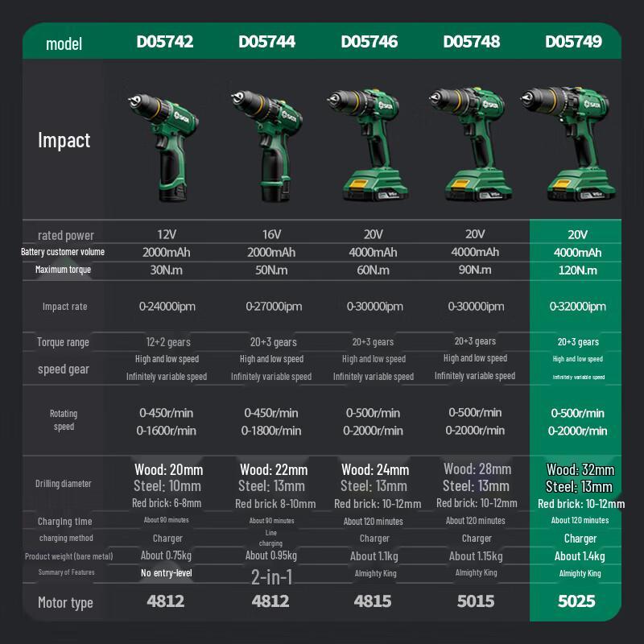Select the D05746 model header
644x644 pixels.
coord(369,42)
